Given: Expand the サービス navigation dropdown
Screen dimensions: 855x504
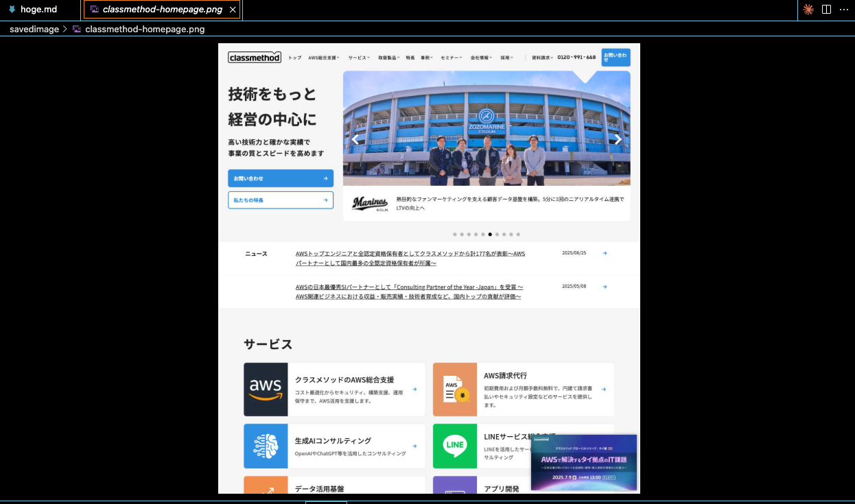Looking at the screenshot, I should 359,58.
